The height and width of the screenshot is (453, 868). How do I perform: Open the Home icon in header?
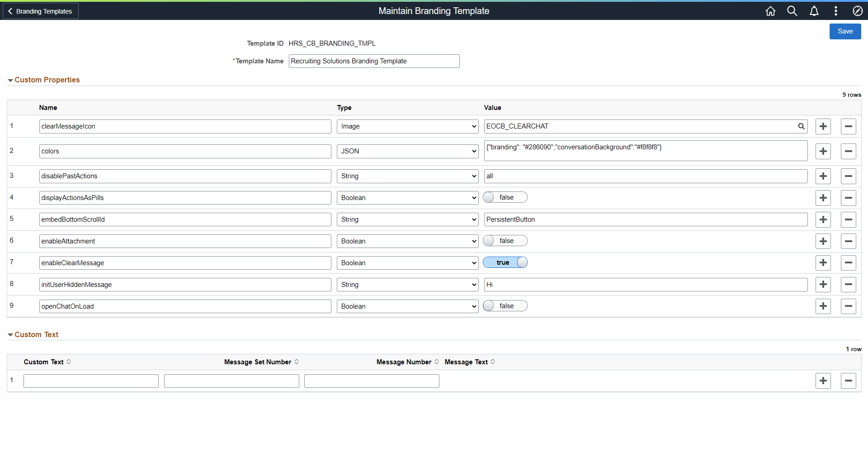tap(770, 11)
